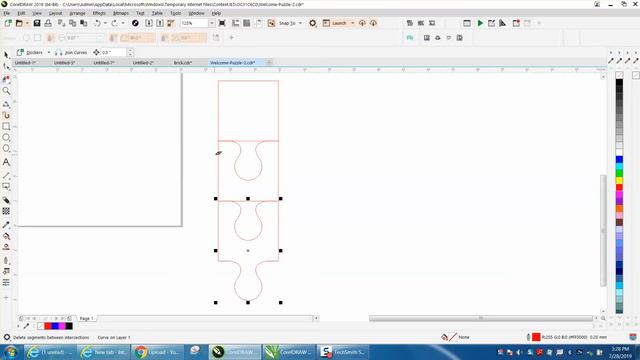The width and height of the screenshot is (640, 360).
Task: Expand the Undo history dropdown arrow
Action: pos(105,23)
